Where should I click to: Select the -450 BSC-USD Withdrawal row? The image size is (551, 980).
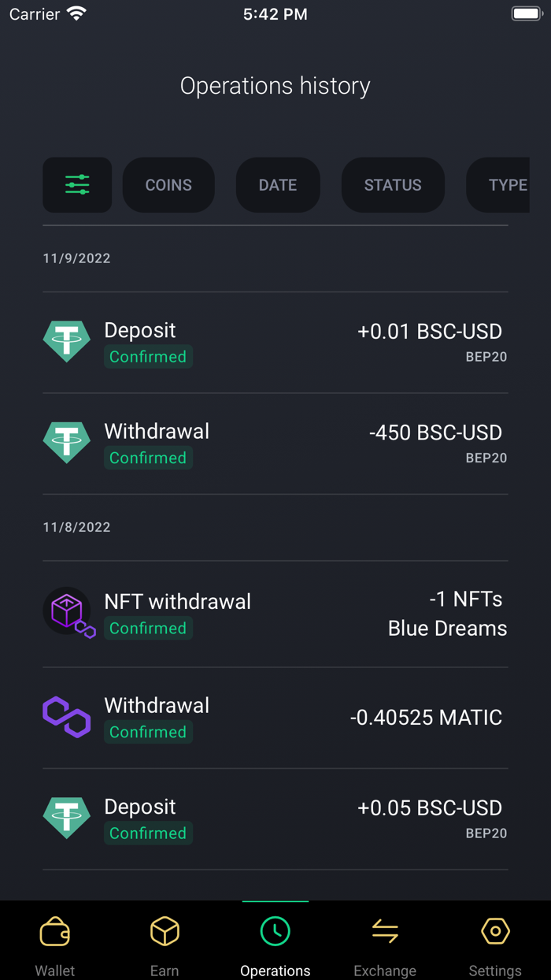point(275,441)
